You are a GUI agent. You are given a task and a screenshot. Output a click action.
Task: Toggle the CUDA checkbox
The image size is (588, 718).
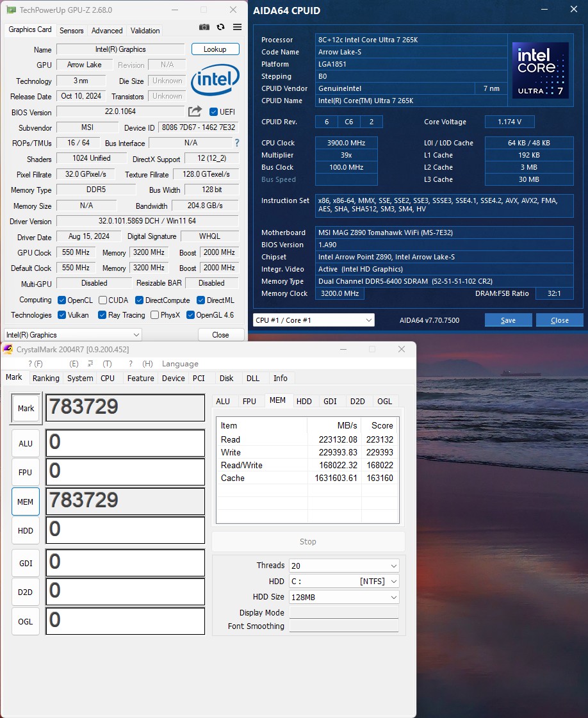pos(103,300)
